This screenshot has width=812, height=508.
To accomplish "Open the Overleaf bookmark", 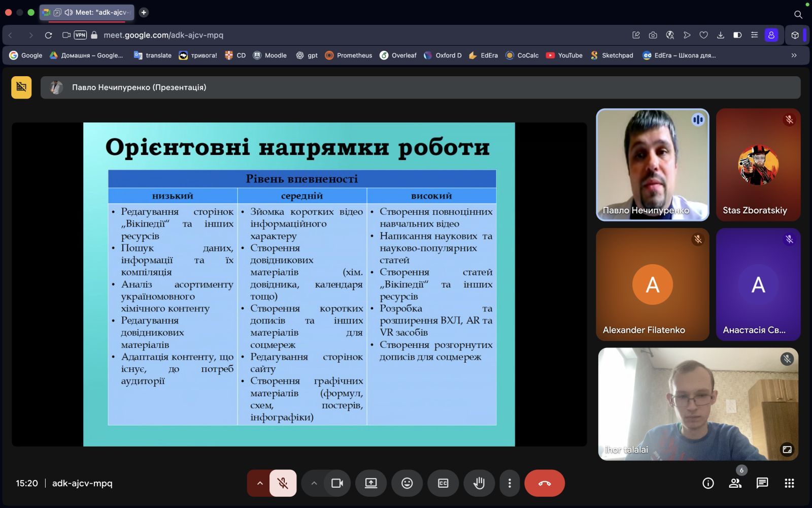I will point(398,55).
